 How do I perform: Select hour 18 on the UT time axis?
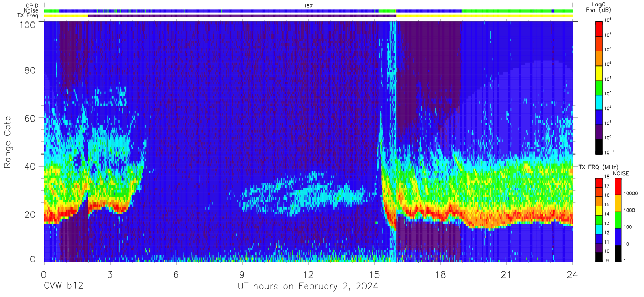click(x=441, y=274)
